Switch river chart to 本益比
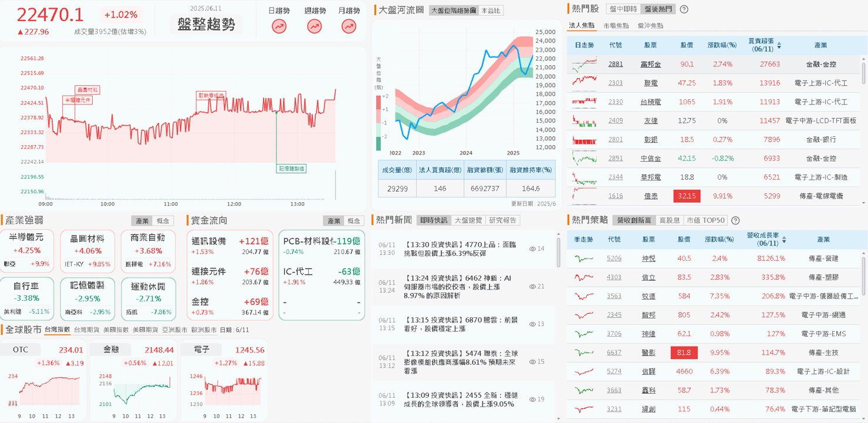This screenshot has height=423, width=868. [x=491, y=11]
